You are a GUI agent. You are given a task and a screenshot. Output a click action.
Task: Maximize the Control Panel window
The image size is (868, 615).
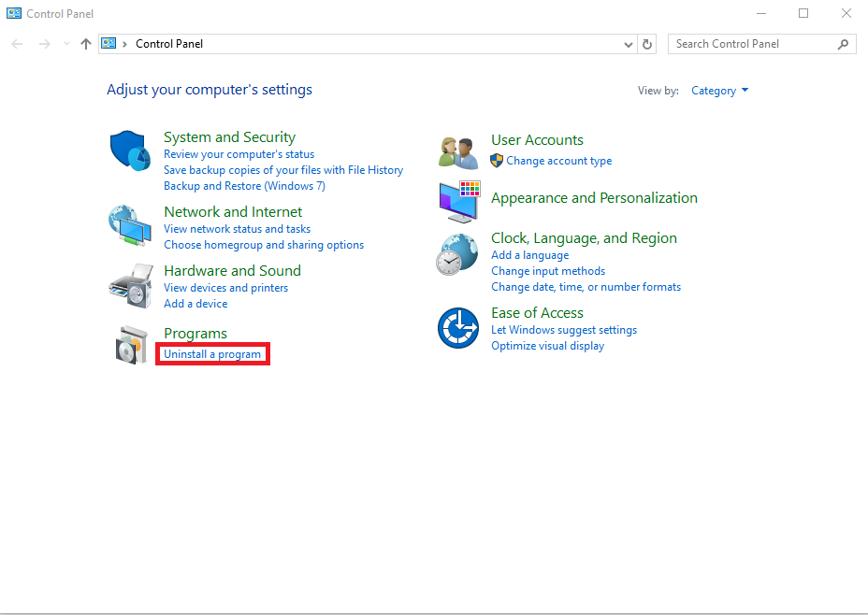[x=803, y=13]
